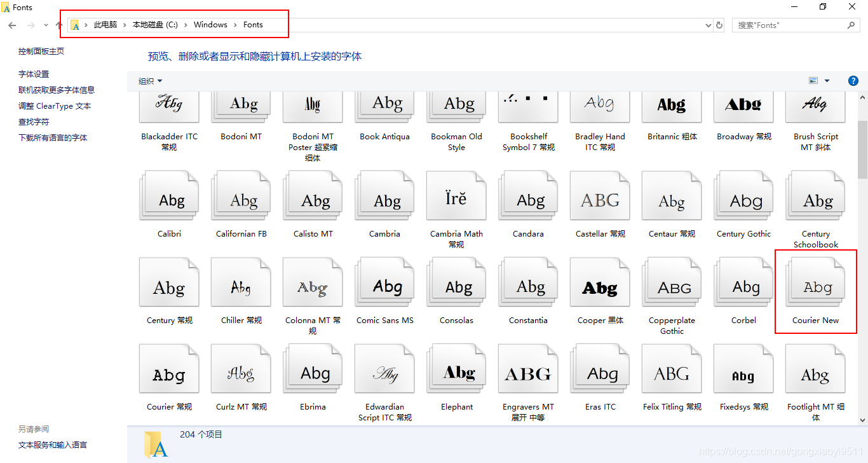Go up one folder level
The image size is (868, 463).
(59, 25)
